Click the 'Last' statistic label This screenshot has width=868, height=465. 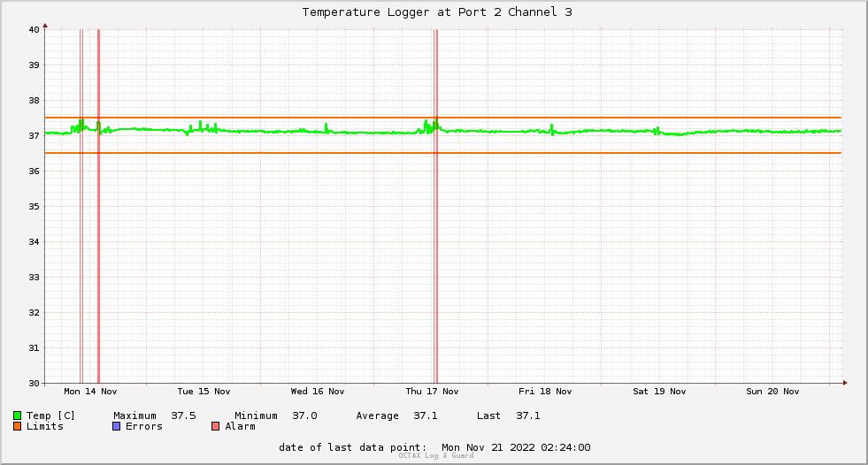488,415
